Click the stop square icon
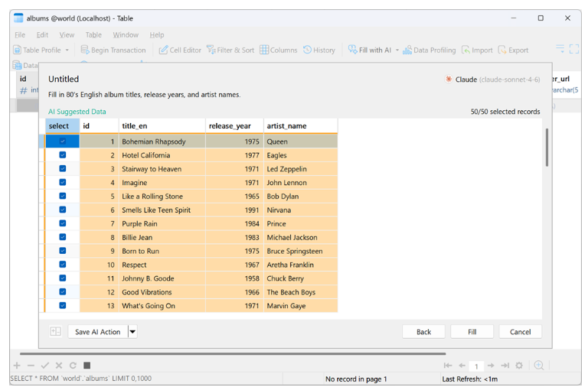 point(87,366)
